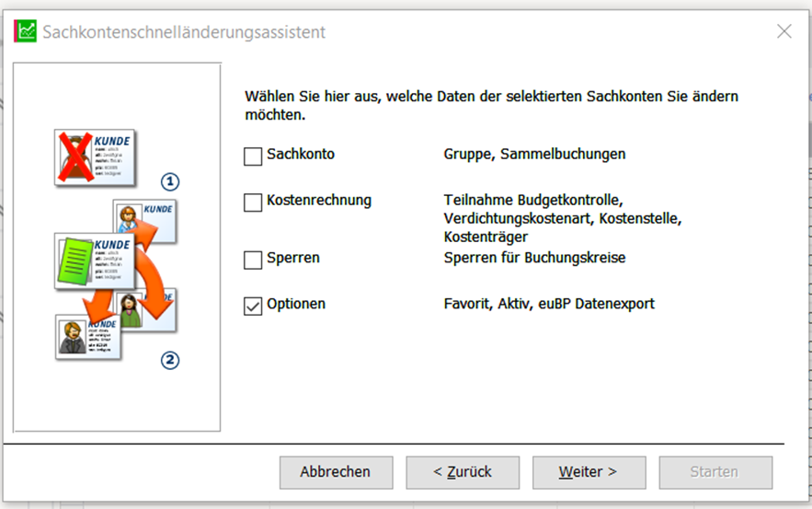Click the "Favorit, Aktiv, euBP Datenexport" text
The height and width of the screenshot is (509, 812).
tap(549, 304)
